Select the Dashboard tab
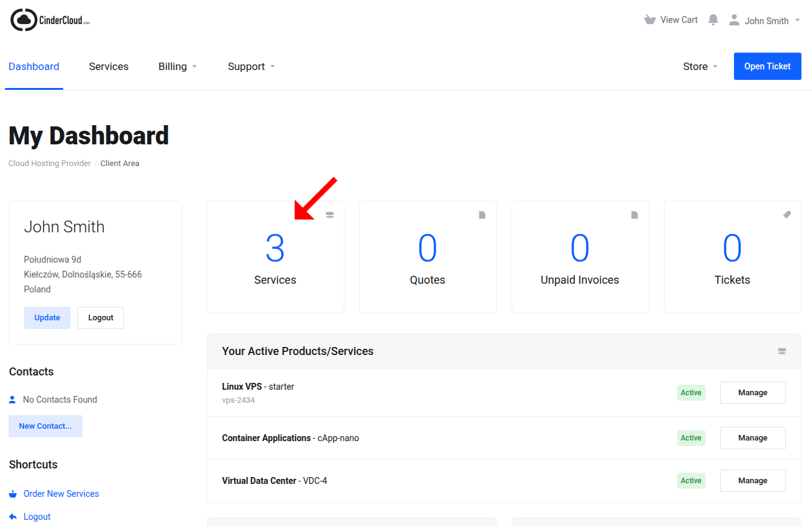This screenshot has width=812, height=526. point(34,66)
